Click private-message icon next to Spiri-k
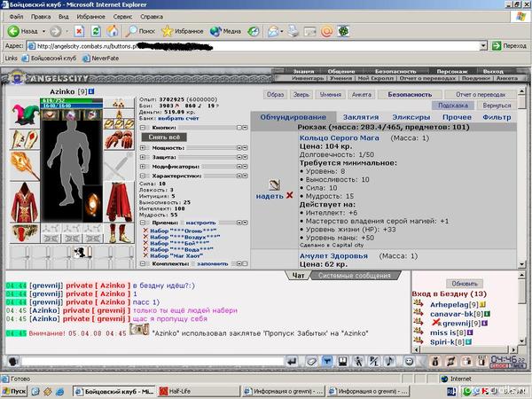 tap(419, 340)
